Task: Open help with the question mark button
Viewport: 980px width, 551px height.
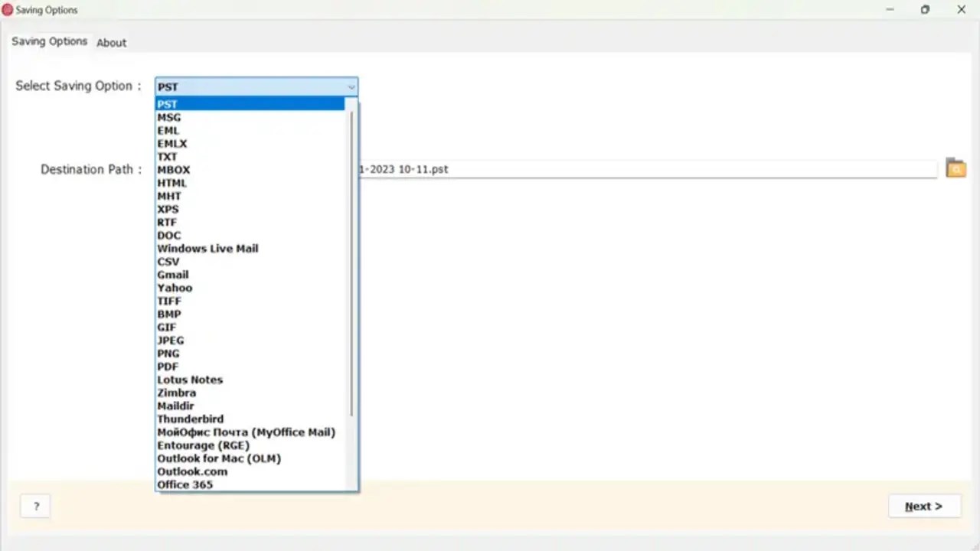Action: point(36,506)
